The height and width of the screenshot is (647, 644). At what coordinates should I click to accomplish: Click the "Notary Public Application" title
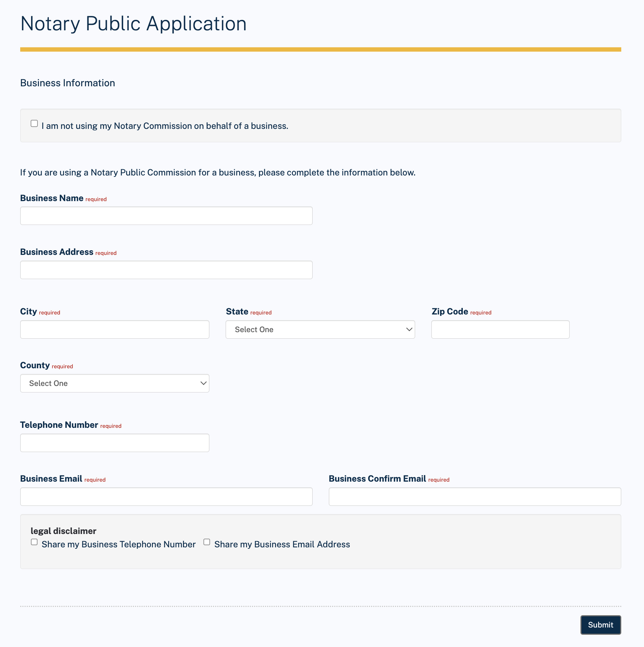[x=133, y=23]
